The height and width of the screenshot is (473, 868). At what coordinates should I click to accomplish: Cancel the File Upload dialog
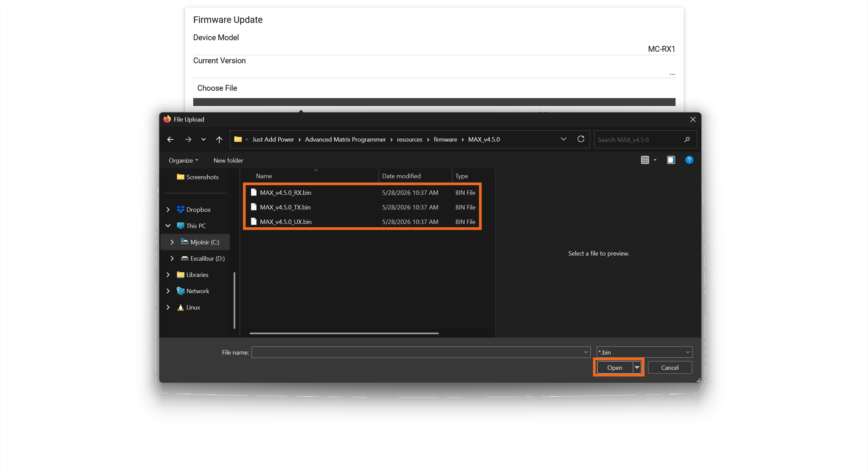tap(670, 368)
